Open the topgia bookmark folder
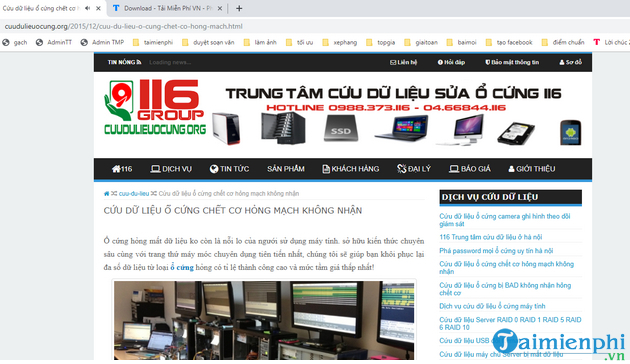Viewport: 630px width, 364px height. (x=380, y=42)
